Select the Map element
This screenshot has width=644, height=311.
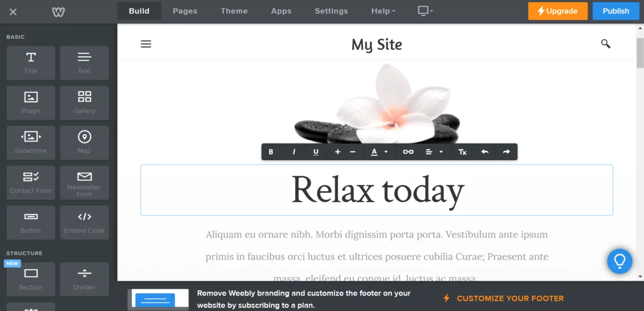point(84,142)
